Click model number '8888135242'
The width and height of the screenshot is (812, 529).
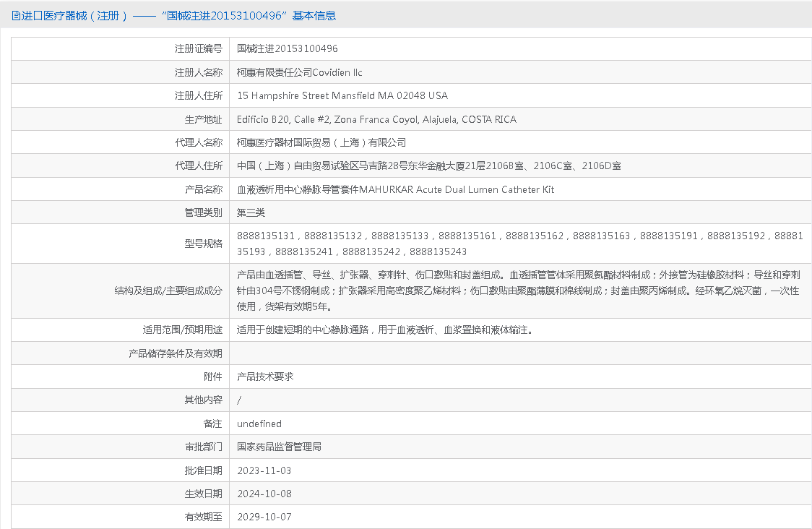(x=371, y=251)
